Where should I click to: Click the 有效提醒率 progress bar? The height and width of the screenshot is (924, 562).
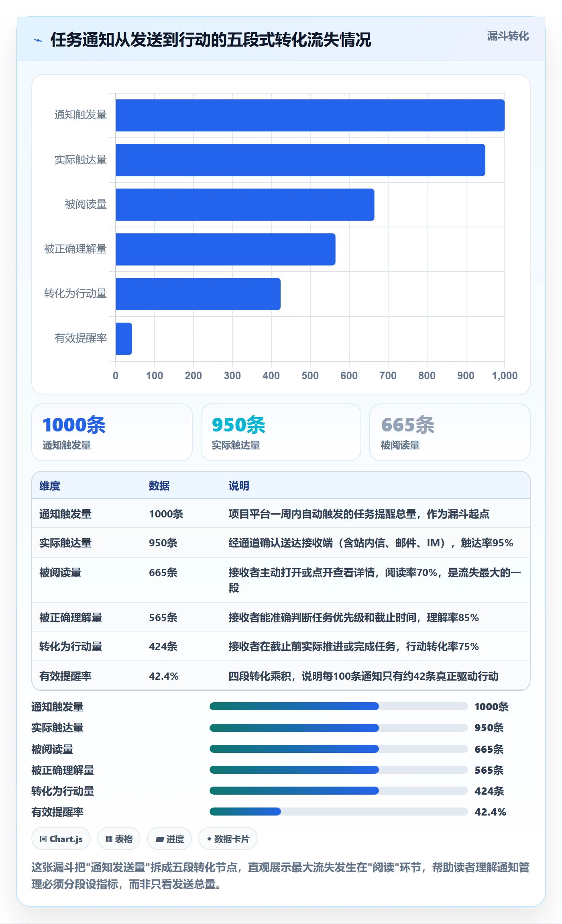(x=339, y=811)
